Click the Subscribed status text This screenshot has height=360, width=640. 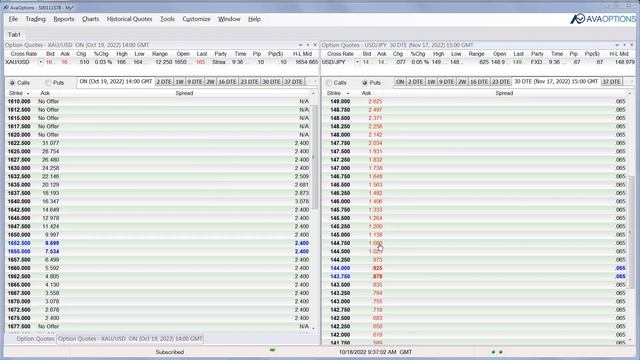[x=170, y=352]
